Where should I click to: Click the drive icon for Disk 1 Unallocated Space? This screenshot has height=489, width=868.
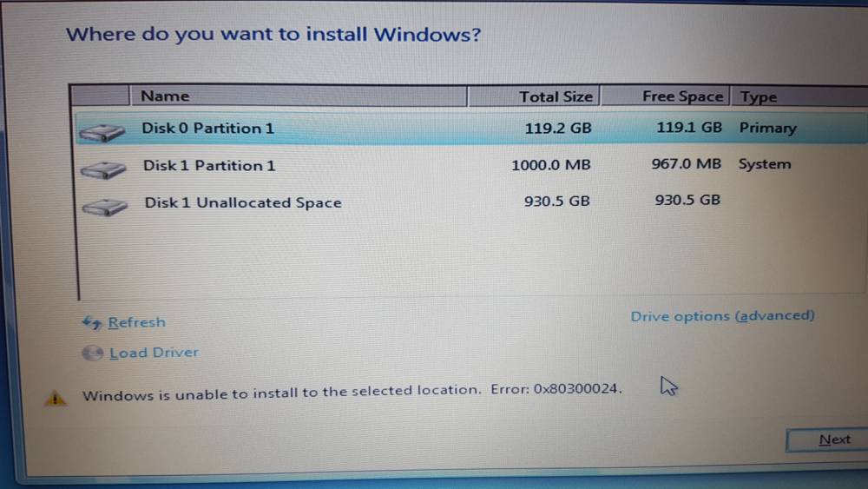(x=105, y=207)
